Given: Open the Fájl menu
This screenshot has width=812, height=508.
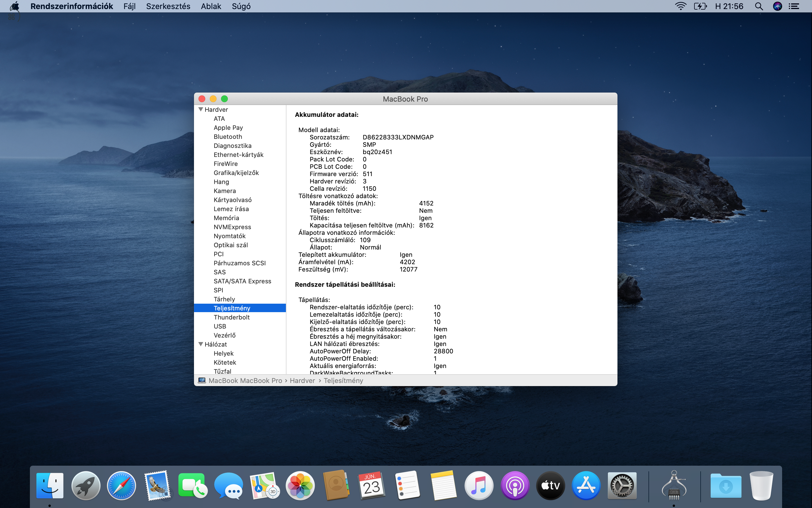Looking at the screenshot, I should pyautogui.click(x=129, y=6).
